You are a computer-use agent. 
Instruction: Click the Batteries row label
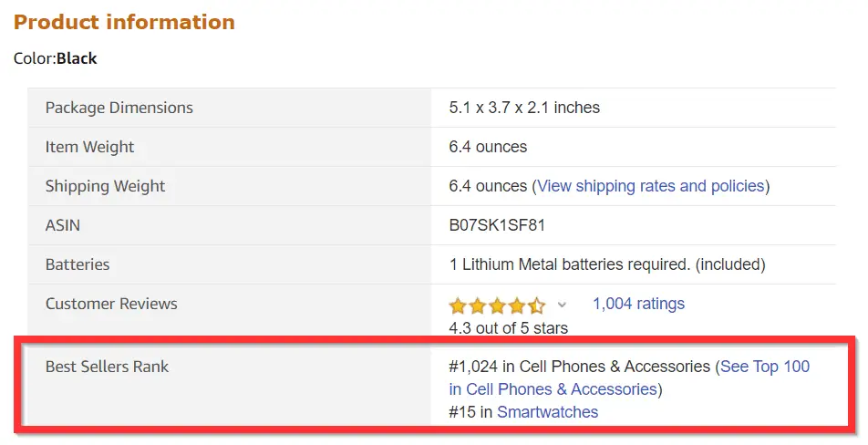[77, 264]
